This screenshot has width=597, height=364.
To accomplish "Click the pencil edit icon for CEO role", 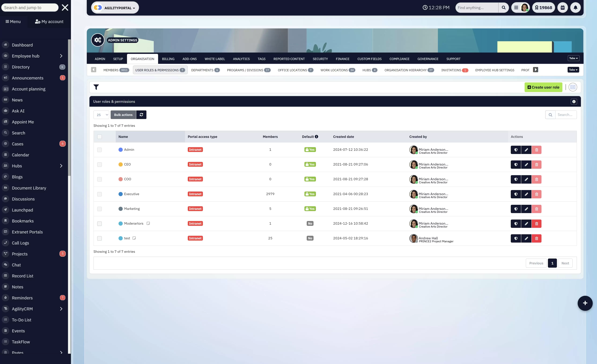I will coord(526,165).
